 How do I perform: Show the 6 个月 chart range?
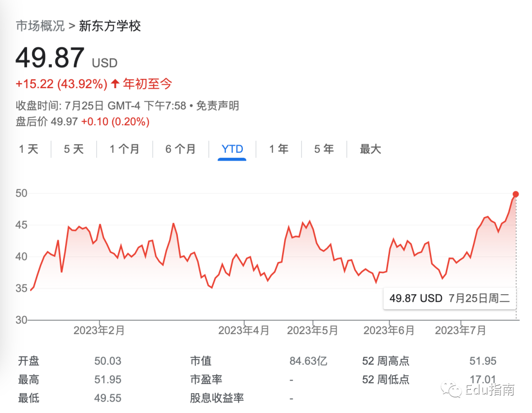tap(180, 149)
